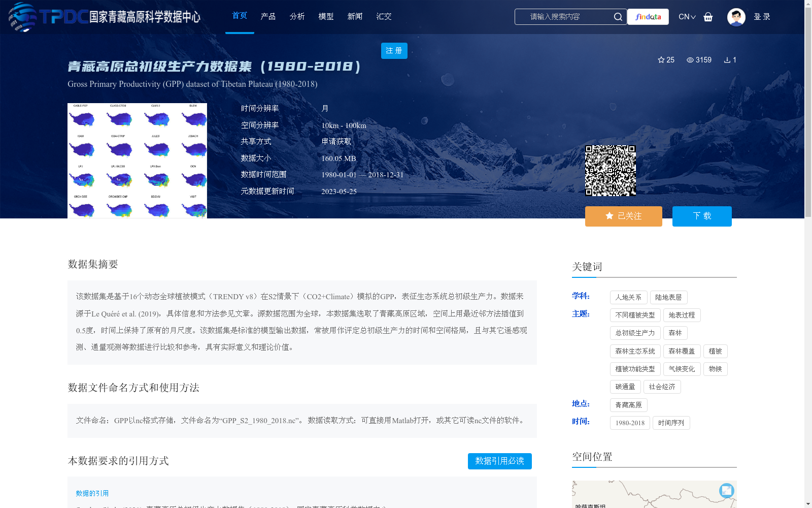Click the 下载 download button

[x=702, y=216]
